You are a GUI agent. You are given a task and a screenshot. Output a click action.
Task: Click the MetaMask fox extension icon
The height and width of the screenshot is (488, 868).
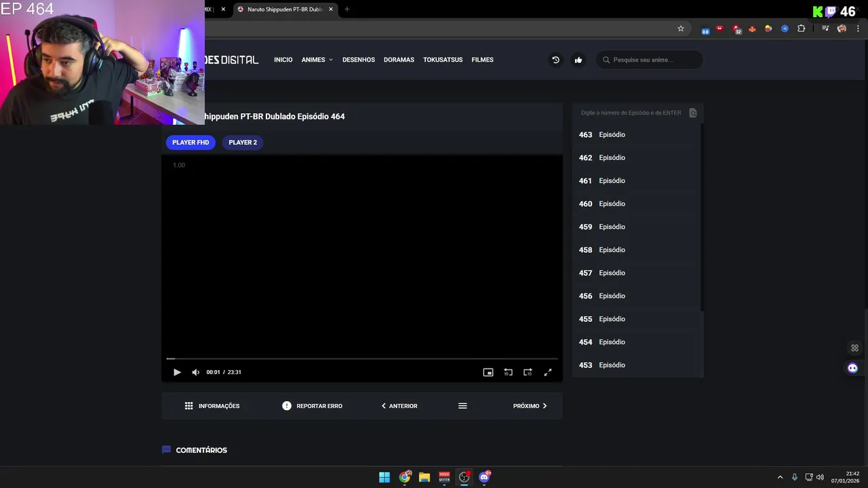click(752, 28)
